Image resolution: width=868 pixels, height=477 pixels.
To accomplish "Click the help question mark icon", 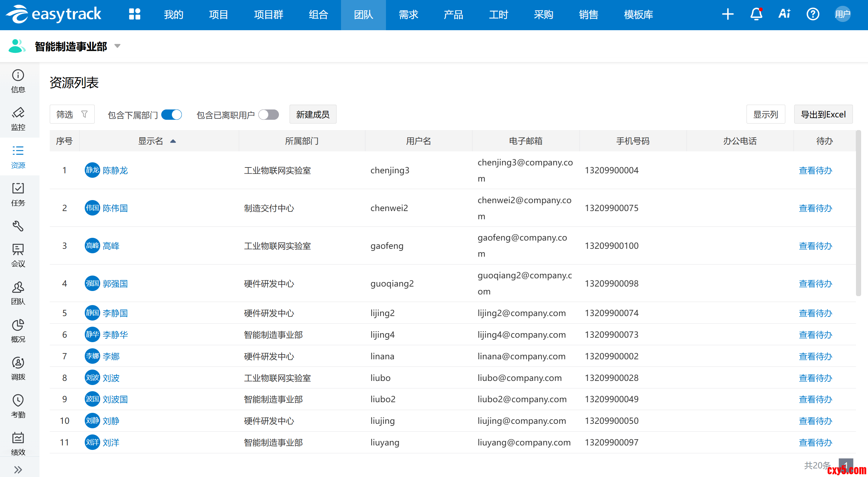I will click(x=813, y=14).
